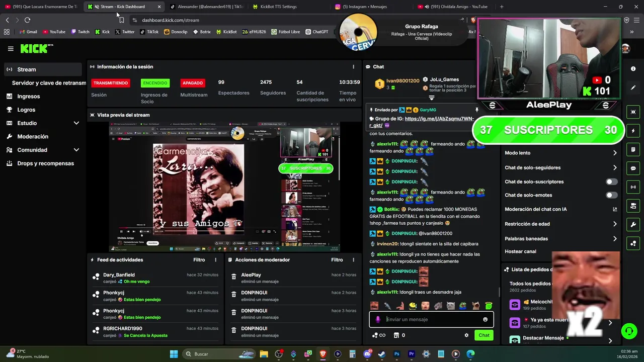Insert the Pepe frog emote from emote row
The height and width of the screenshot is (362, 644).
[463, 306]
